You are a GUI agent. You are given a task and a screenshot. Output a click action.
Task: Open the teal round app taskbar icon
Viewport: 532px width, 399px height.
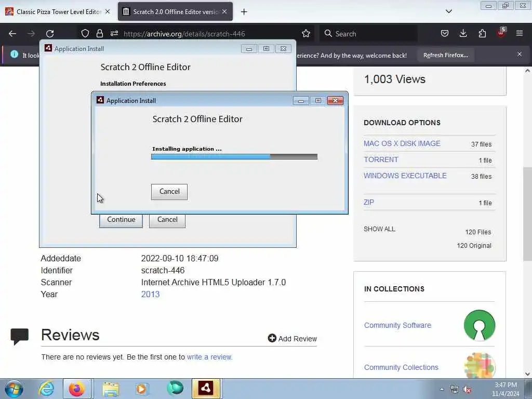175,389
